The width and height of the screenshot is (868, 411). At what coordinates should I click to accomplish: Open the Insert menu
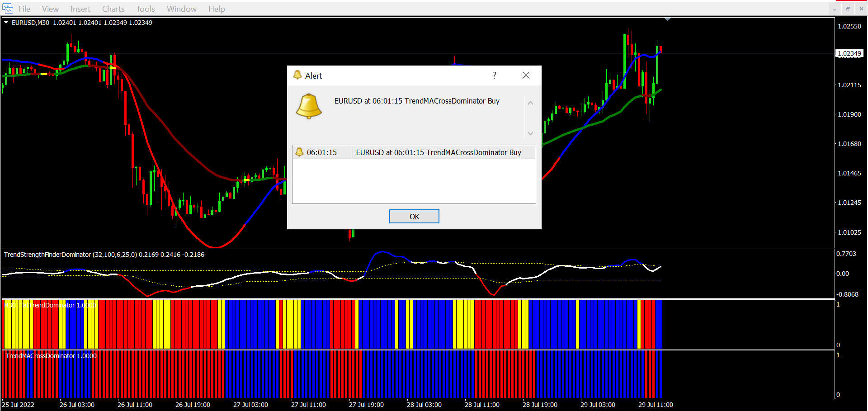80,9
